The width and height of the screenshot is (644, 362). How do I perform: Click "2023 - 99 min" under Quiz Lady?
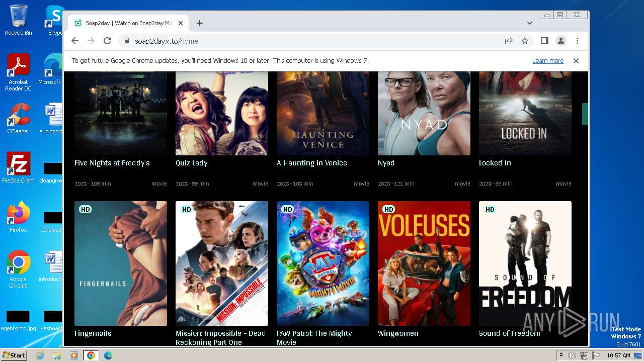pos(192,184)
